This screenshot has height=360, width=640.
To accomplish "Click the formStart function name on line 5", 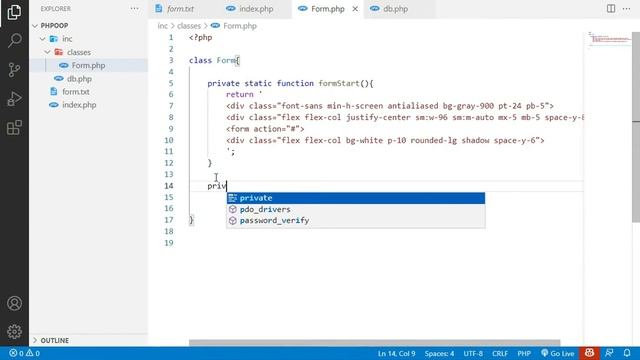I will [x=339, y=83].
